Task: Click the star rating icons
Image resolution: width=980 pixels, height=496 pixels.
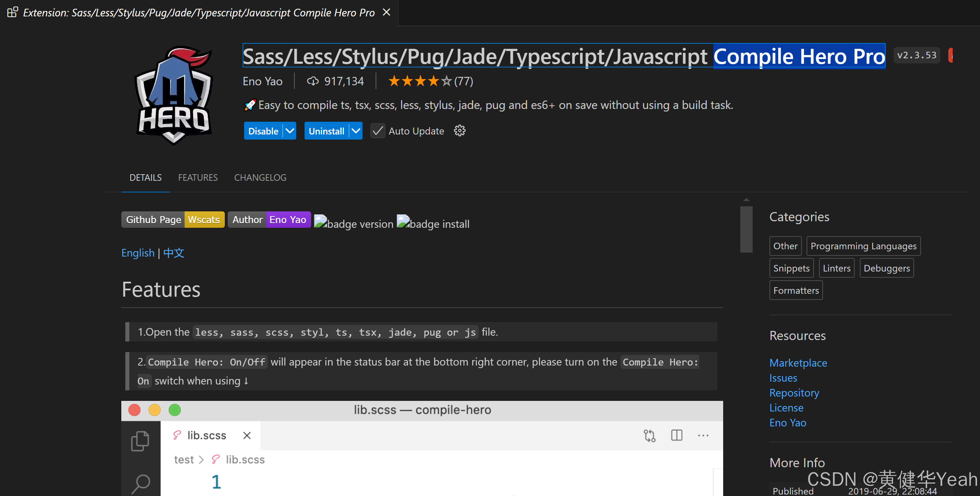Action: (419, 81)
